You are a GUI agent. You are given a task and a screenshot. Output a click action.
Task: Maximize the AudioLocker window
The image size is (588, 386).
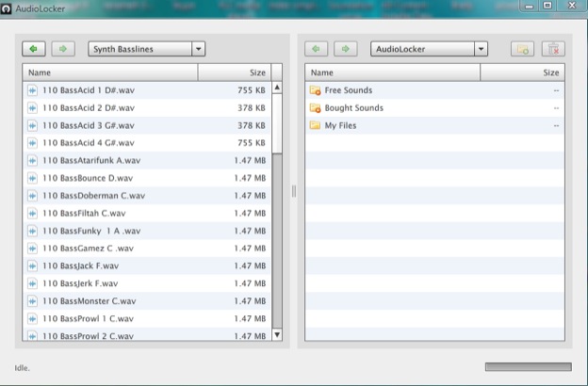[x=547, y=6]
